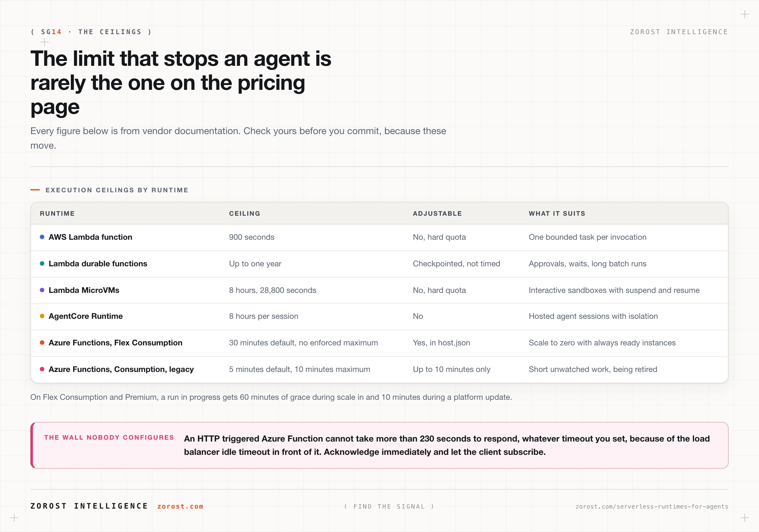Select the 'Lambda MicroVMs' row name

click(x=84, y=290)
